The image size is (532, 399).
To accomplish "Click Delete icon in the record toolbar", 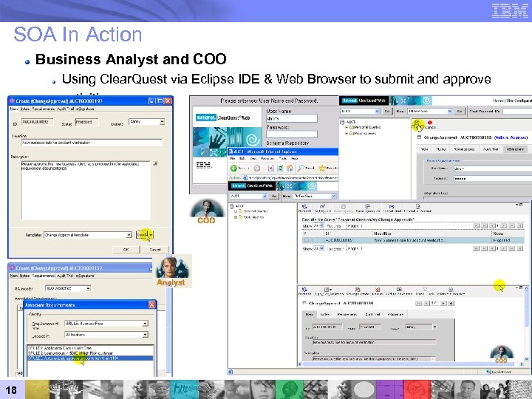I will click(x=377, y=291).
